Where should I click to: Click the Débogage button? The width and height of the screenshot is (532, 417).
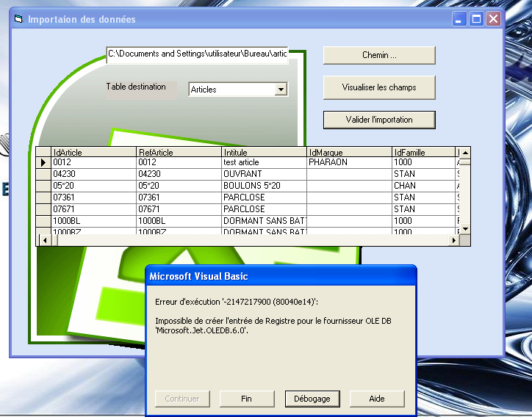[x=312, y=399]
